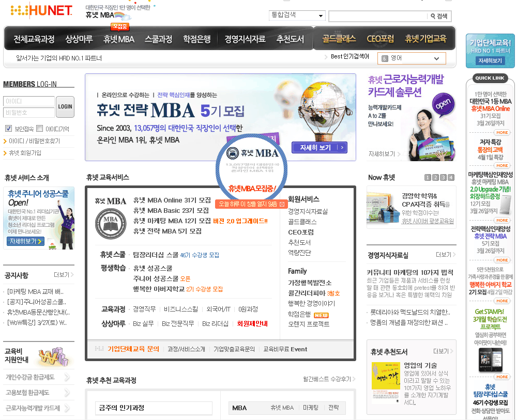Open the 통합검색 dropdown
This screenshot has width=517, height=420.
[297, 15]
